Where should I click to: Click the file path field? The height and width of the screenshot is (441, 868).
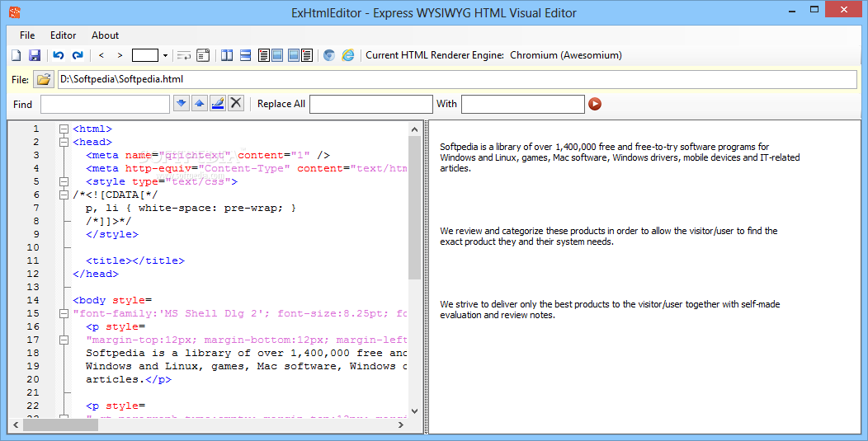pyautogui.click(x=457, y=79)
